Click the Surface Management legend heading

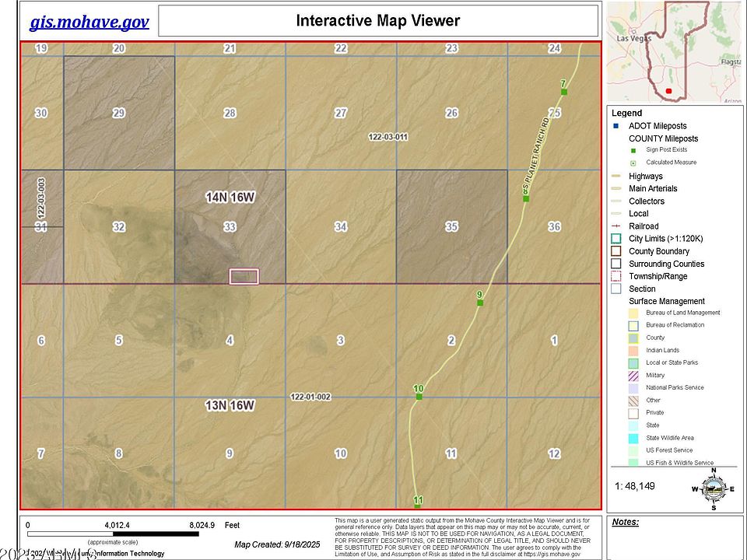coord(667,302)
